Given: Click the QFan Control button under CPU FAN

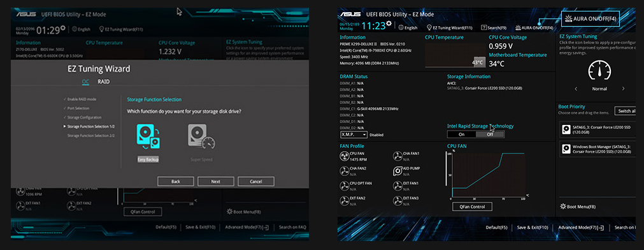Looking at the screenshot, I should click(x=472, y=207).
